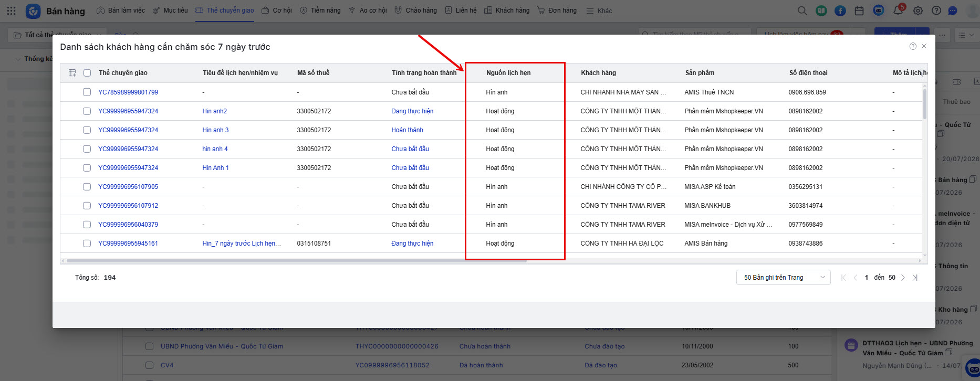Click the purple calendar icon beside DTTHAO3 Lịch hẹn
The image size is (980, 381).
[851, 345]
